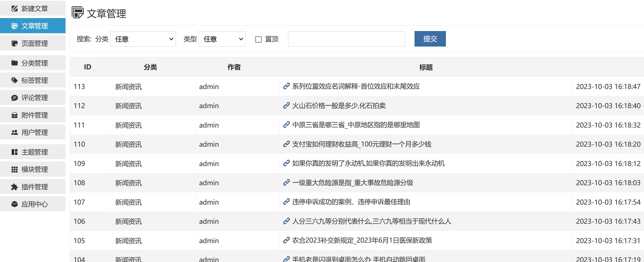The width and height of the screenshot is (644, 262).
Task: Open the 分类 dropdown in search bar
Action: (143, 39)
